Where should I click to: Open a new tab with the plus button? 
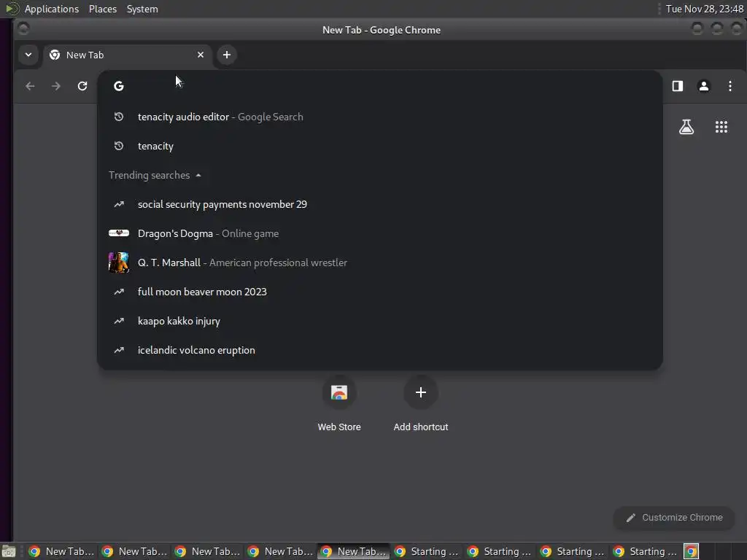click(227, 55)
